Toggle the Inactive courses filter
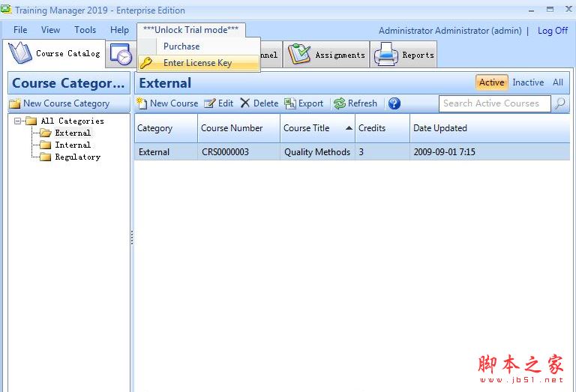This screenshot has height=392, width=576. 528,82
